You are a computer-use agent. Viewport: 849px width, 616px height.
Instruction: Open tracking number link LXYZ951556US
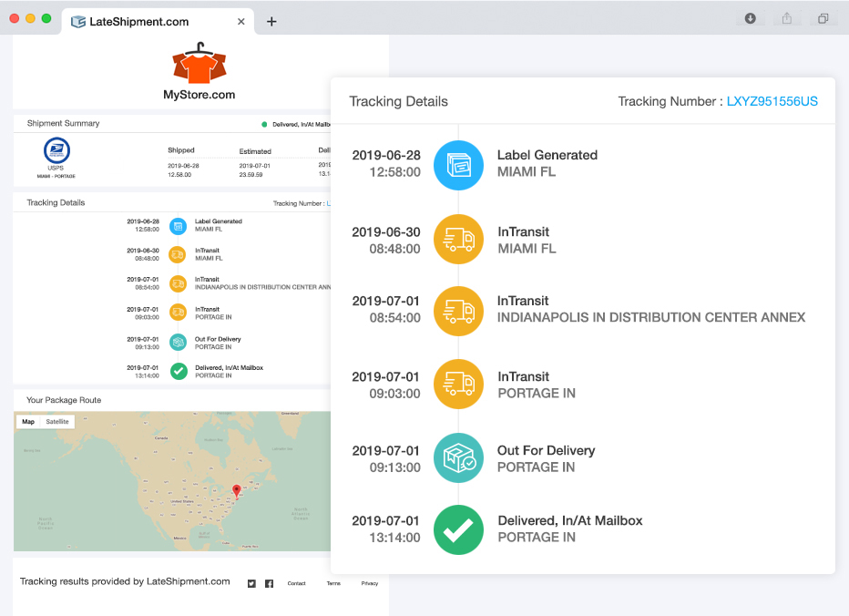click(772, 101)
